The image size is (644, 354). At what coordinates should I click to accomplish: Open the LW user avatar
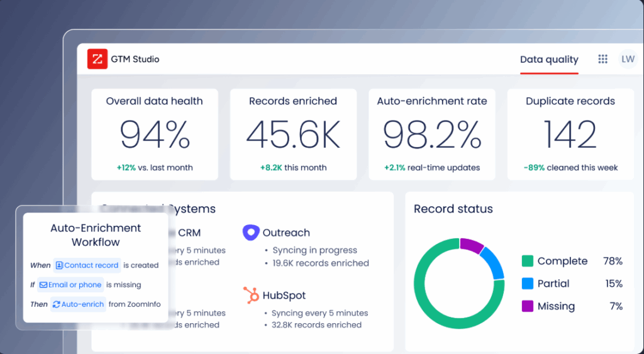[x=627, y=59]
